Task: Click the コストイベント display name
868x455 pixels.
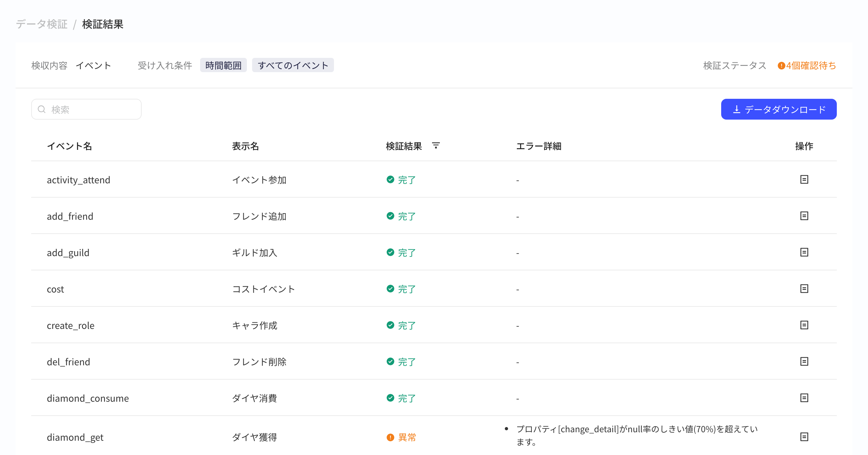Action: pos(263,289)
